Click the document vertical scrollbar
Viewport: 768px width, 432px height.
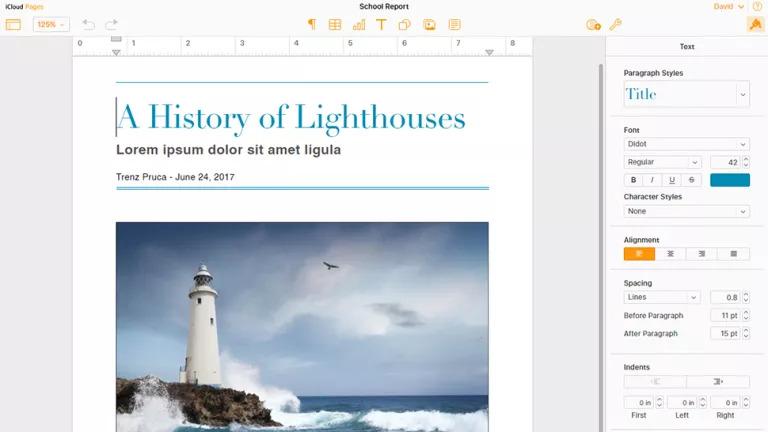coord(601,247)
